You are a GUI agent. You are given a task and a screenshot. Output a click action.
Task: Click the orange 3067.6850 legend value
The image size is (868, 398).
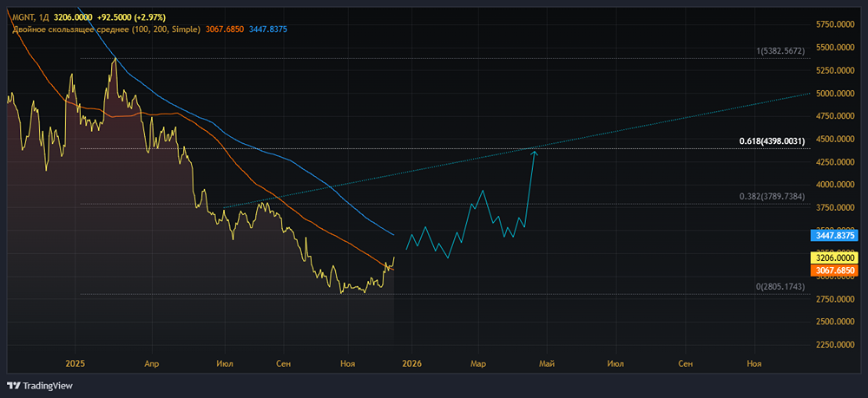click(x=224, y=29)
